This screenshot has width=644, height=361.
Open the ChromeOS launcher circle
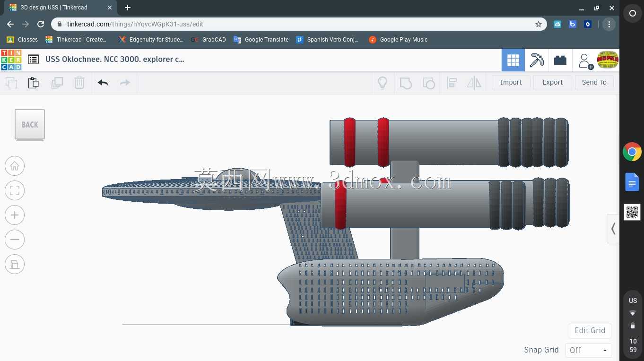point(632,14)
